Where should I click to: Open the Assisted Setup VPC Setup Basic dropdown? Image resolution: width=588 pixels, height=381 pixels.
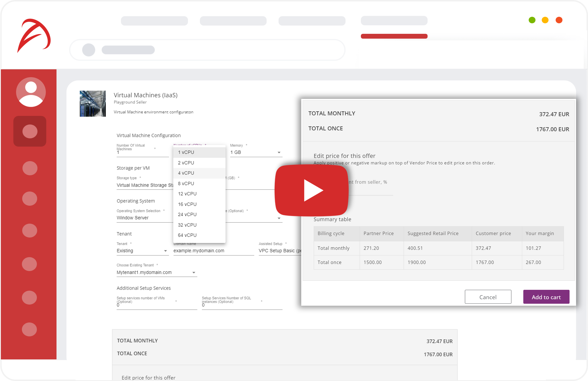[280, 251]
